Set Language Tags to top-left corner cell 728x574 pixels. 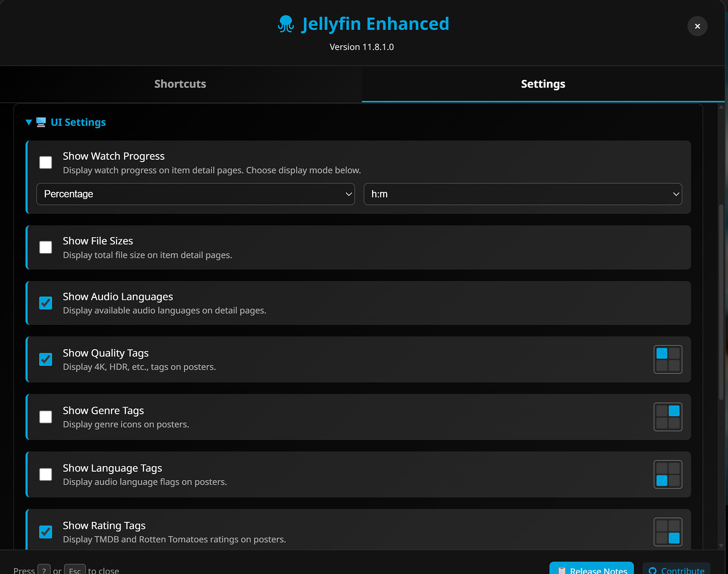pyautogui.click(x=662, y=468)
